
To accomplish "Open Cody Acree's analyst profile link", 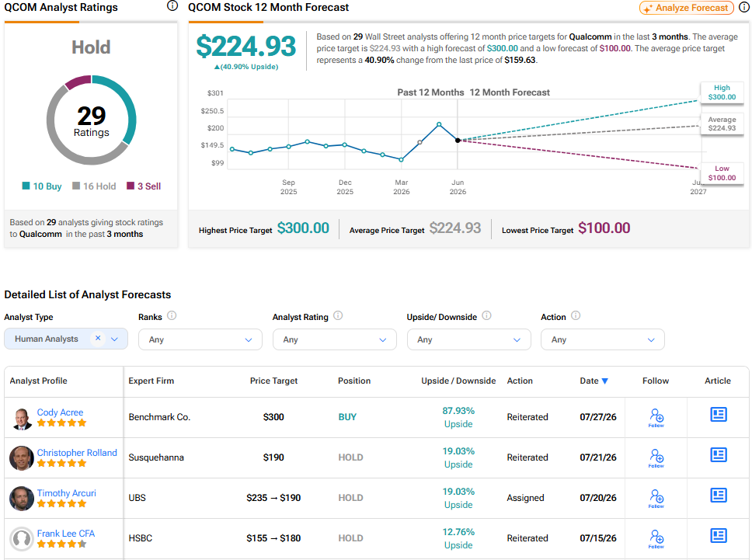I will 60,412.
